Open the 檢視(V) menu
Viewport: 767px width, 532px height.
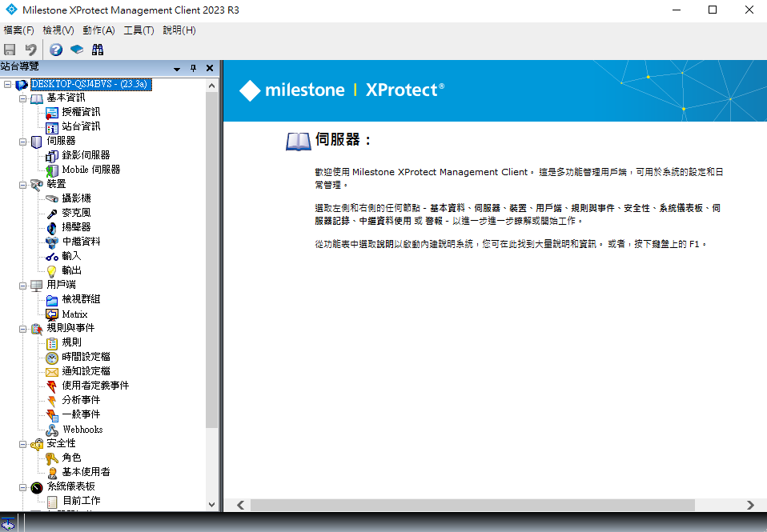58,30
